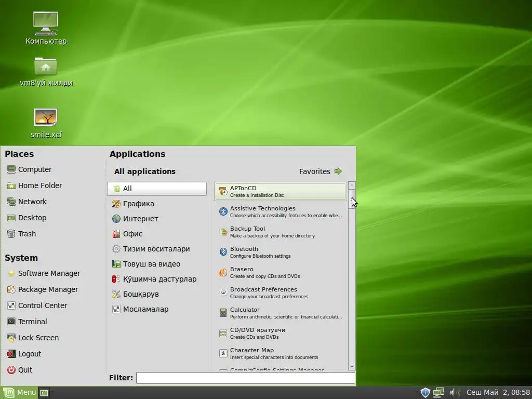Open the Компьютер desktop icon
Viewport: 532px width, 399px height.
pyautogui.click(x=46, y=28)
